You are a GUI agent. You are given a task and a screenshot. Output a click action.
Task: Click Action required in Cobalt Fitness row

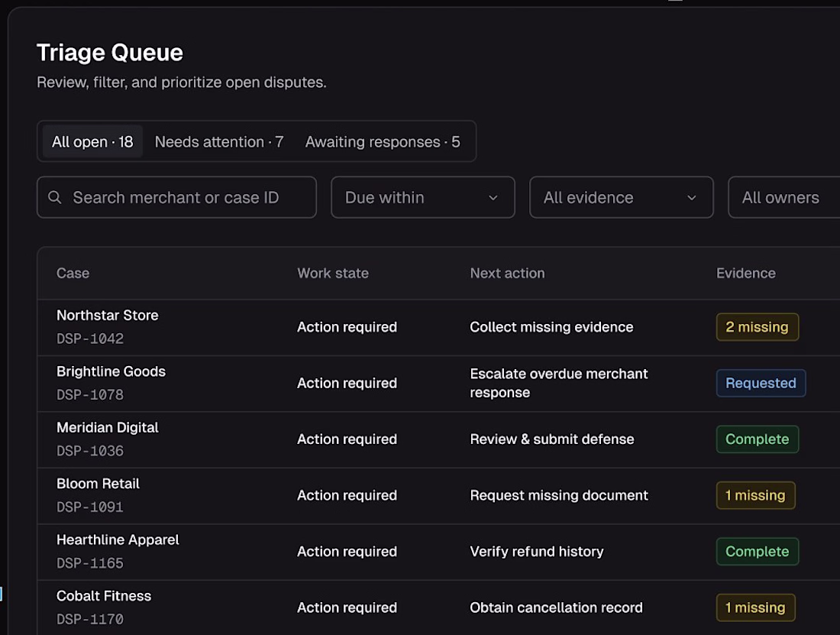pyautogui.click(x=347, y=607)
